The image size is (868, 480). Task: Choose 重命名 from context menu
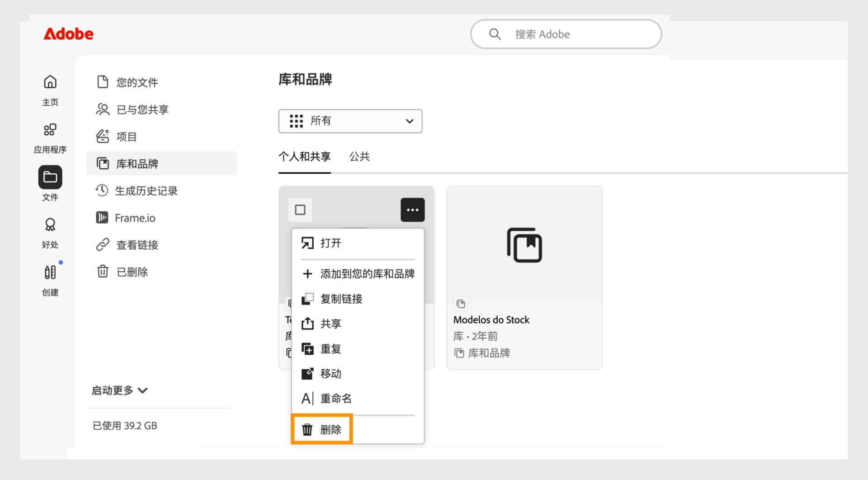click(358, 399)
